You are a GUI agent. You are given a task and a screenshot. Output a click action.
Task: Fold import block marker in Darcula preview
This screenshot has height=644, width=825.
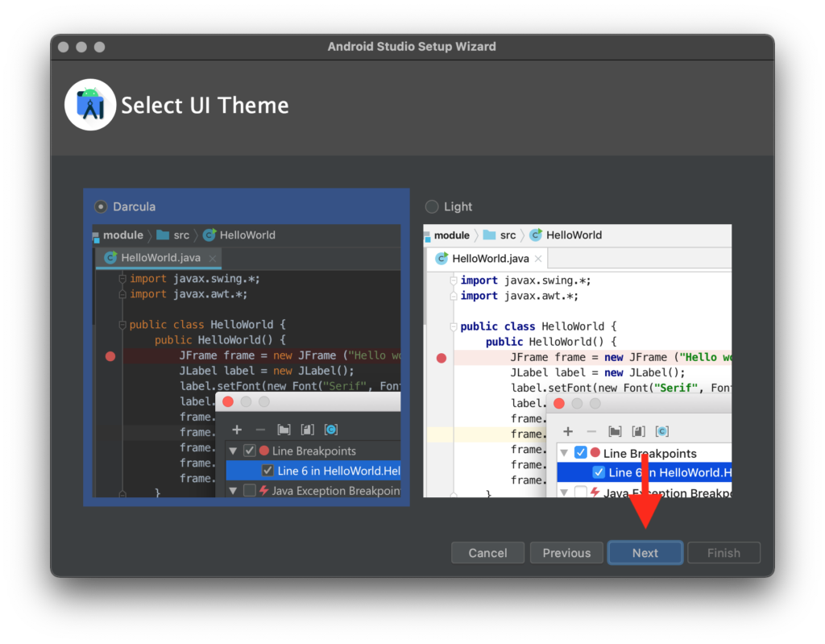[122, 279]
